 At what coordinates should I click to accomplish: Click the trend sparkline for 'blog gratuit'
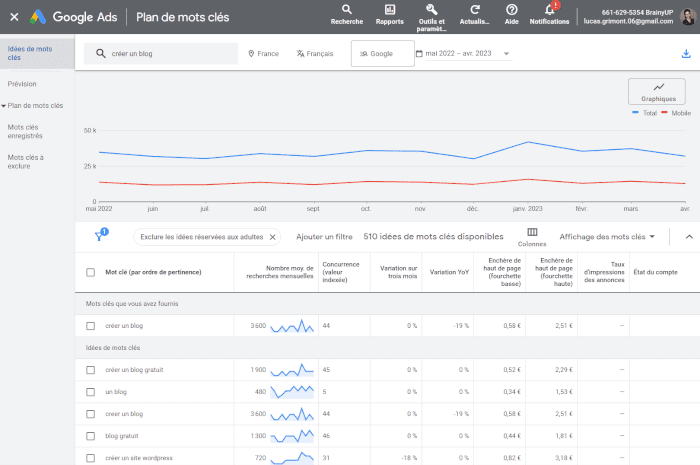(292, 436)
